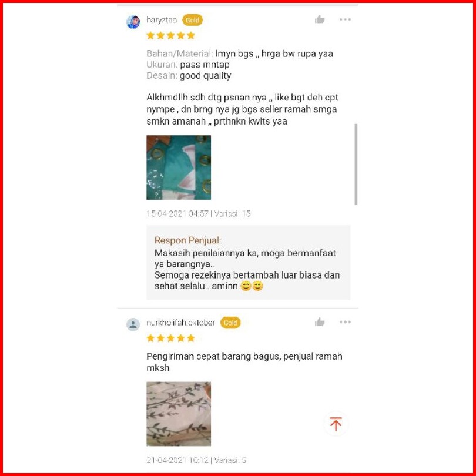Like the nurkholifah.oktober review with thumbs-up
The width and height of the screenshot is (476, 476).
(x=320, y=322)
